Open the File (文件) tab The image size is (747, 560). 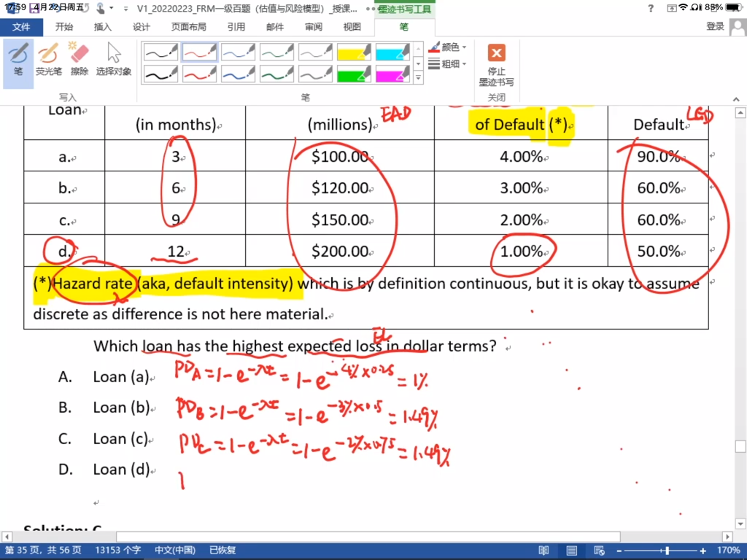[21, 27]
